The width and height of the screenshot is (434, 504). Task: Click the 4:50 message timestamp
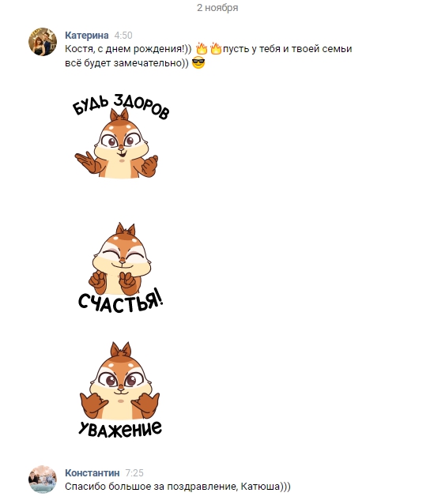point(123,35)
